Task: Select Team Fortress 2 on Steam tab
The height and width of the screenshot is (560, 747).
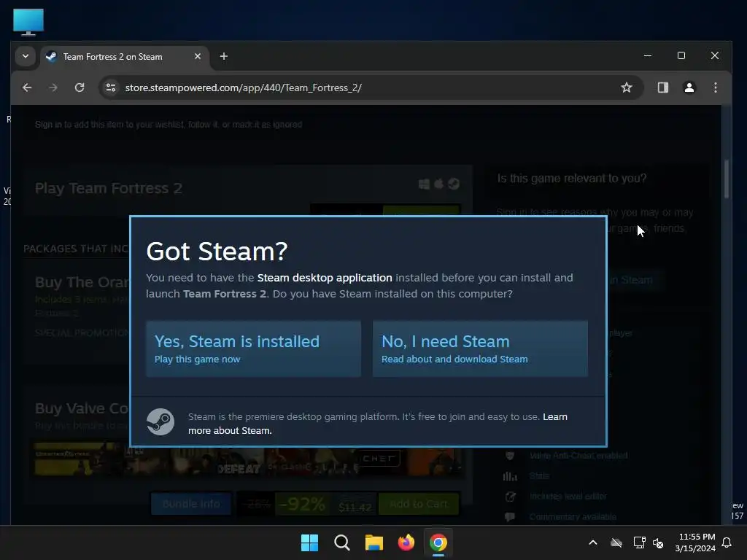Action: (125, 57)
